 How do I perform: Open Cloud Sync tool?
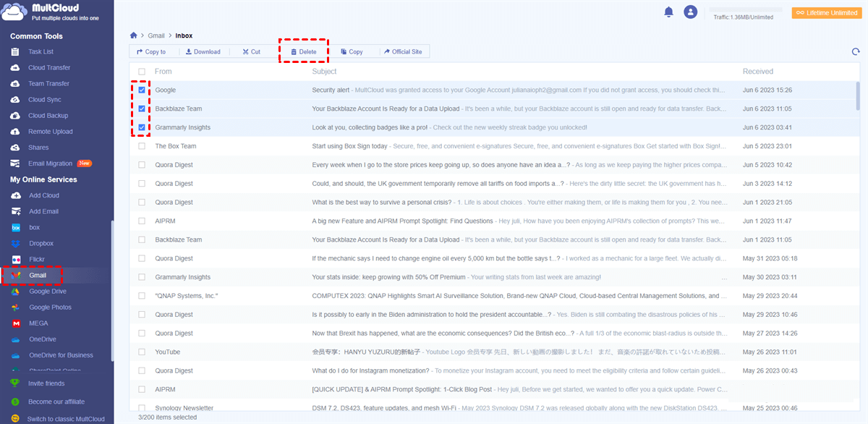point(44,100)
